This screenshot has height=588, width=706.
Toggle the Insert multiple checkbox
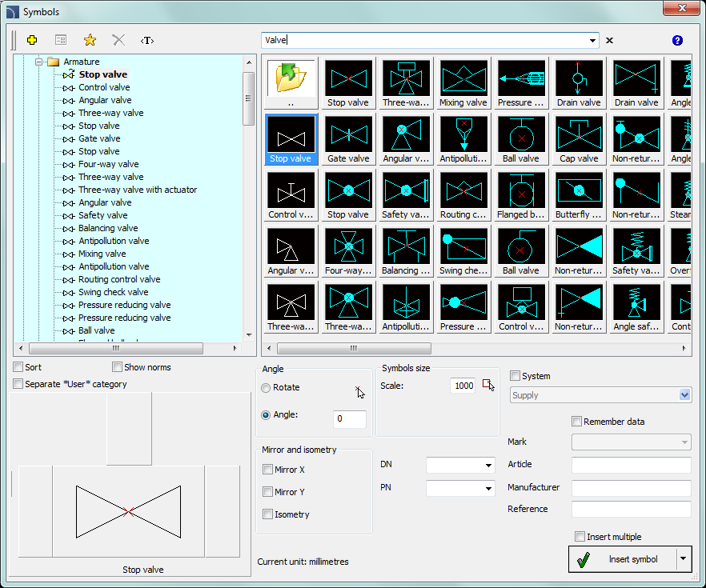point(580,537)
